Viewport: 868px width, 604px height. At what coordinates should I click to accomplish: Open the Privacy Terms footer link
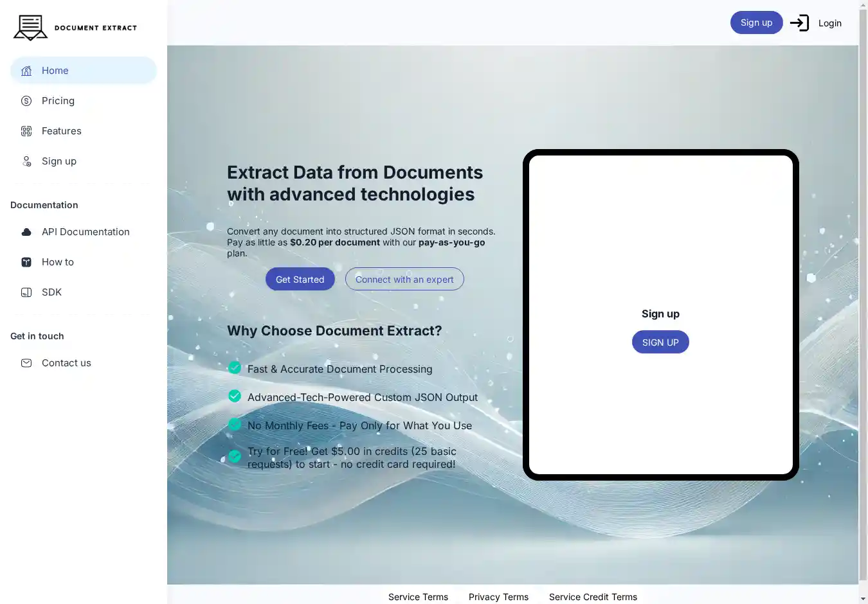coord(498,597)
